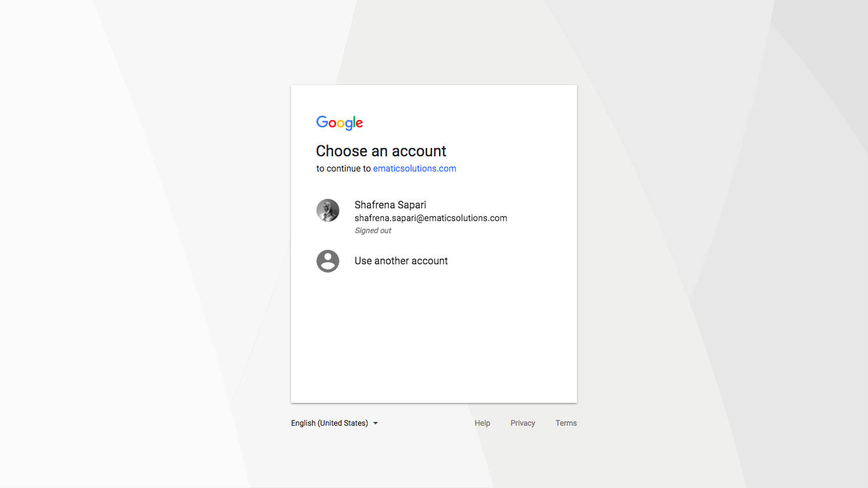Click the Google logo
The height and width of the screenshot is (488, 868).
[339, 123]
